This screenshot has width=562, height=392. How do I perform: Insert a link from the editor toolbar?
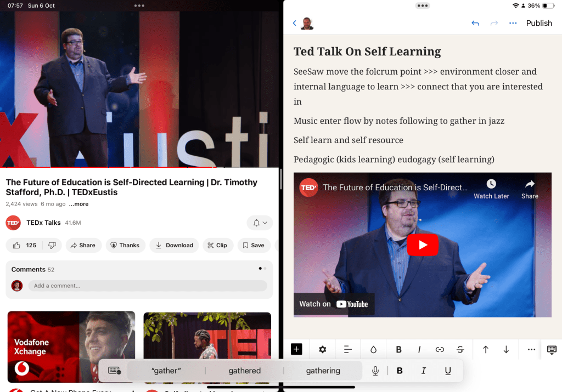440,349
